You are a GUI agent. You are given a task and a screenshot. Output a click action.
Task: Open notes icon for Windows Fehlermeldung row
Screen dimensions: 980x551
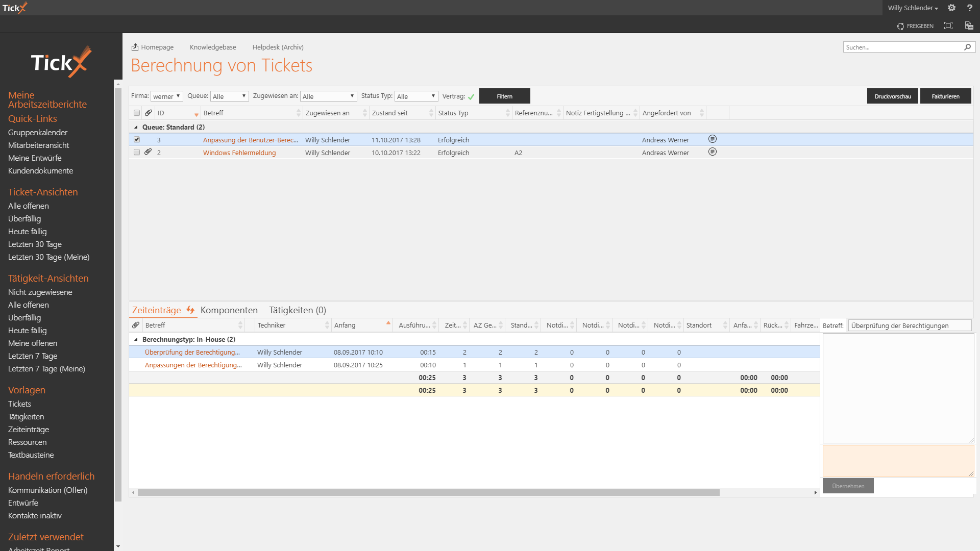click(x=713, y=152)
